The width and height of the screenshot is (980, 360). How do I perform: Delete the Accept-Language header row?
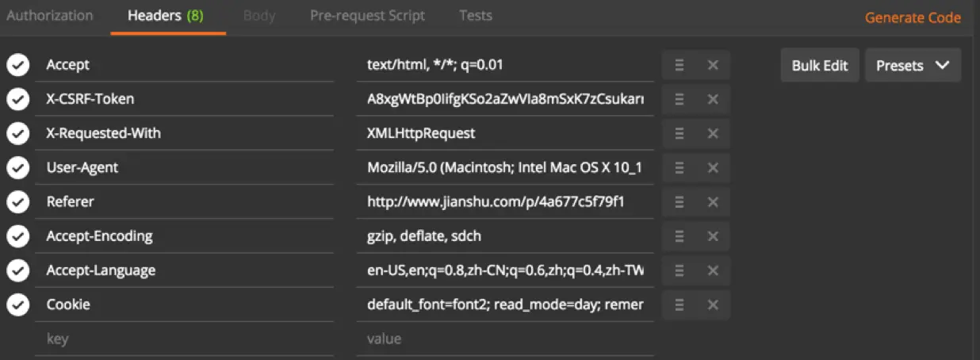pyautogui.click(x=713, y=270)
